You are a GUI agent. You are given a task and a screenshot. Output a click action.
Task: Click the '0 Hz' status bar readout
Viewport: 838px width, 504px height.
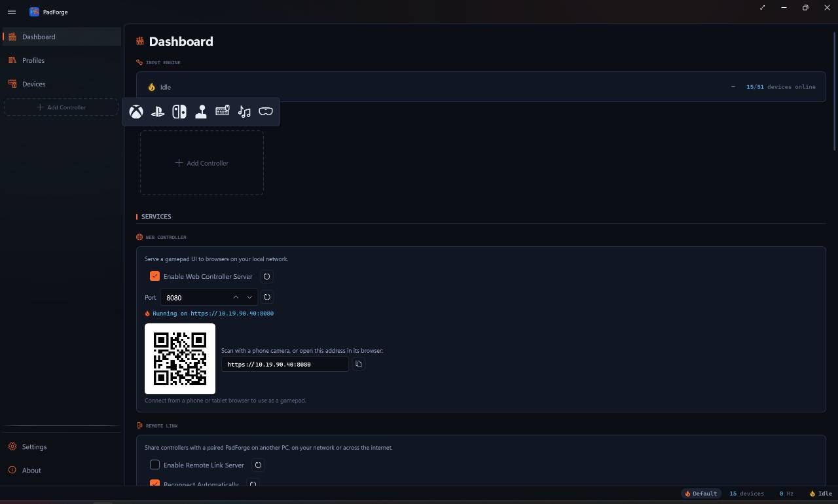tap(786, 494)
